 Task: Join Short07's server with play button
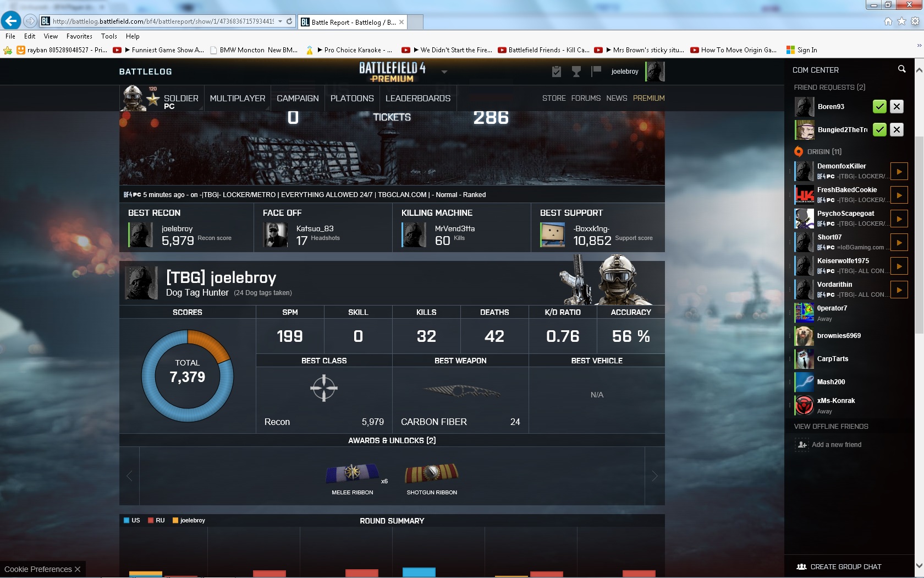pyautogui.click(x=899, y=243)
